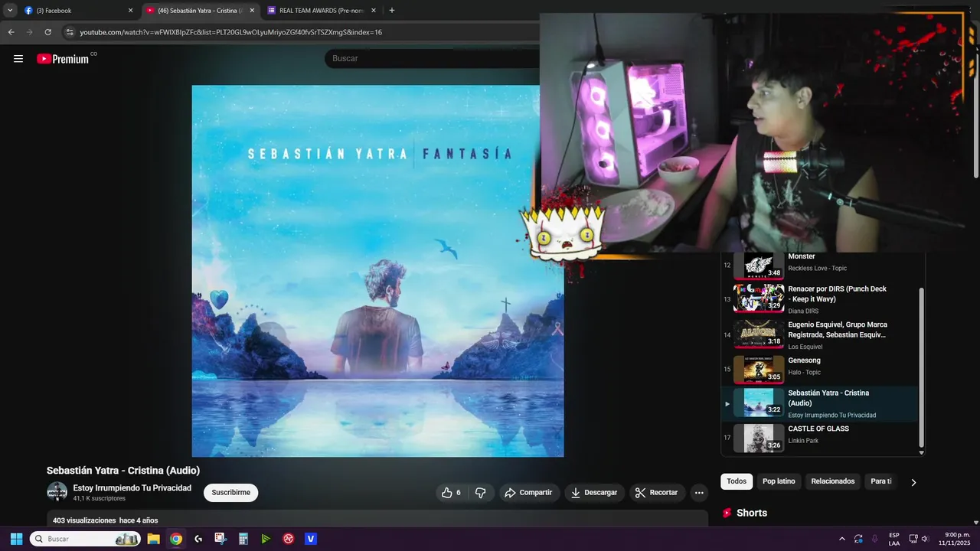This screenshot has width=980, height=551.
Task: Subscribe with the Suscribirme button
Action: click(x=230, y=493)
